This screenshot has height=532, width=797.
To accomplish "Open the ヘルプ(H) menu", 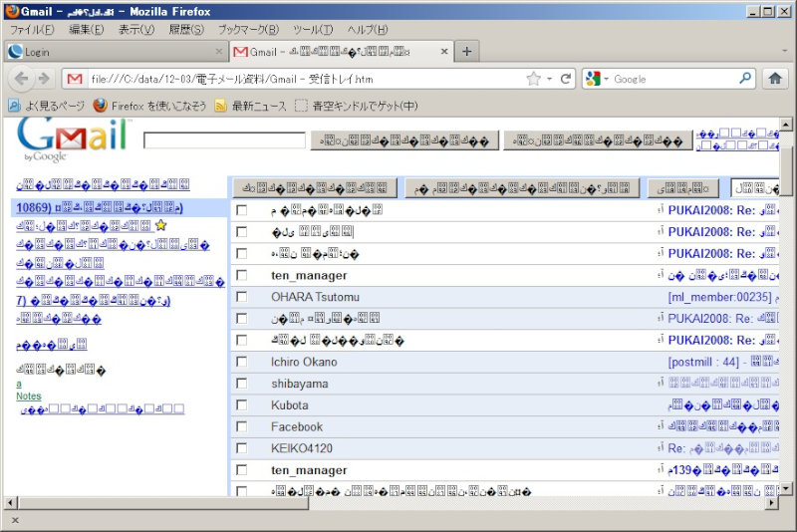I will [368, 30].
